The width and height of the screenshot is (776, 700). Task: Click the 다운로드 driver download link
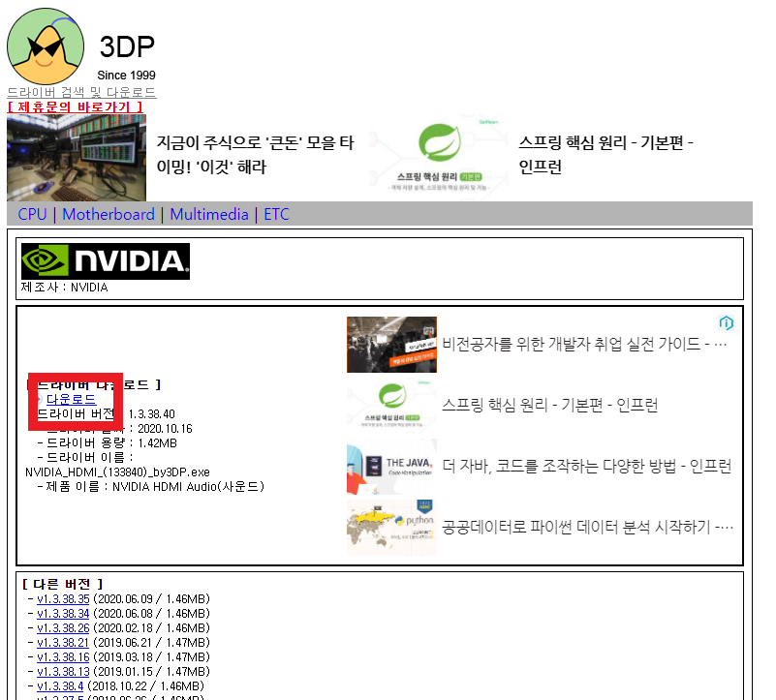pos(72,399)
